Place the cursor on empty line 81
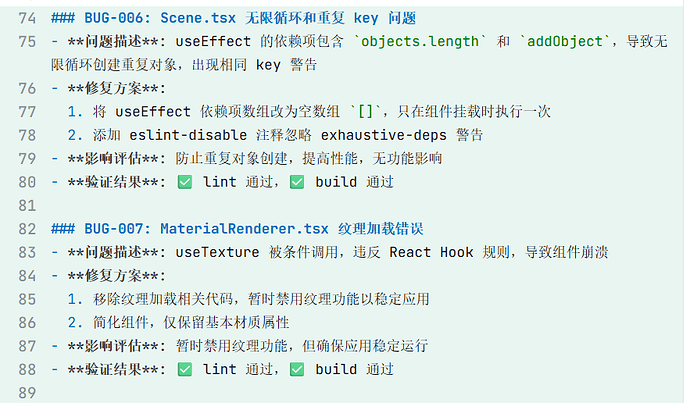The image size is (690, 403). click(352, 206)
